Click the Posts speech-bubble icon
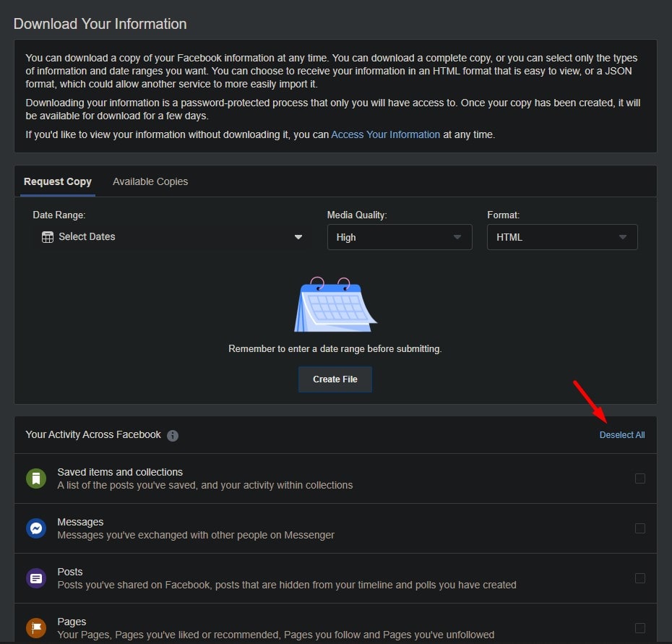The width and height of the screenshot is (672, 644). point(36,578)
